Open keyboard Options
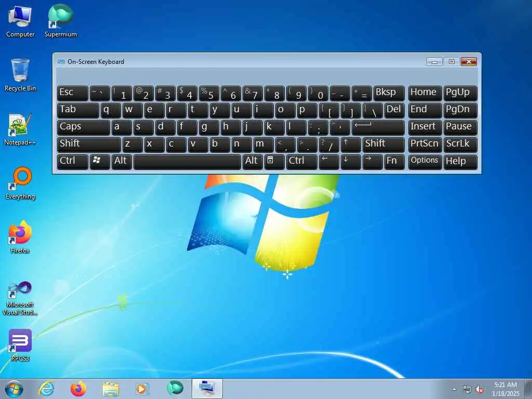532x399 pixels. (425, 162)
